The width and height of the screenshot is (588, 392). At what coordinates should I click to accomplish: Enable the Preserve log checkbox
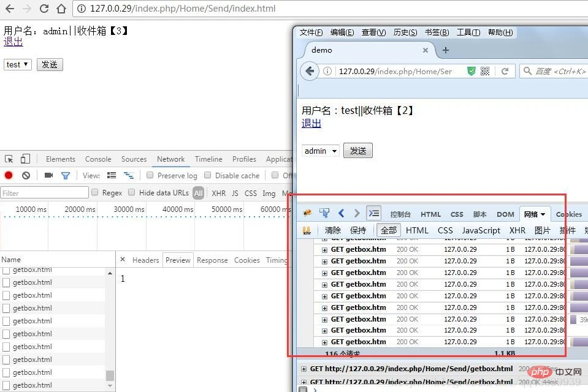point(150,175)
